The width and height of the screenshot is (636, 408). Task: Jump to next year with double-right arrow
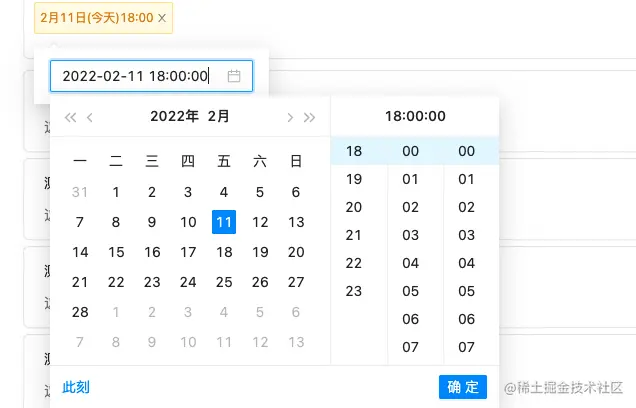click(310, 117)
